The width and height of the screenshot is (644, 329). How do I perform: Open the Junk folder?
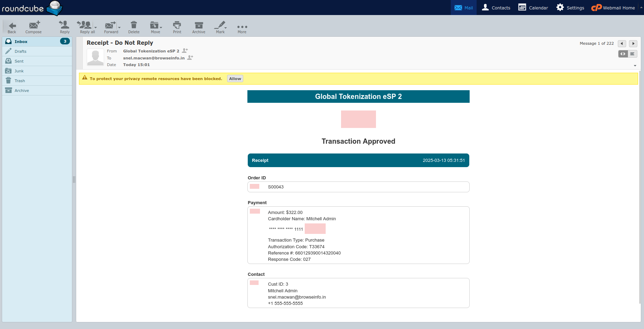(x=19, y=71)
